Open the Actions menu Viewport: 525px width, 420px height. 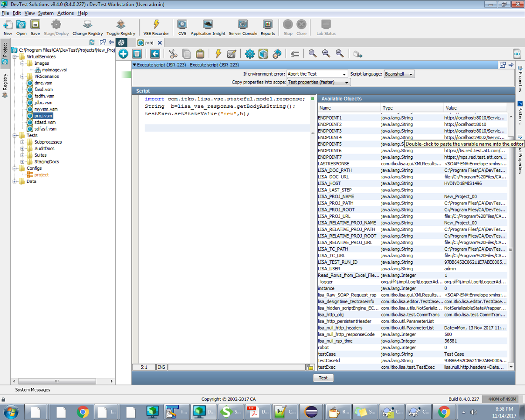pyautogui.click(x=65, y=13)
